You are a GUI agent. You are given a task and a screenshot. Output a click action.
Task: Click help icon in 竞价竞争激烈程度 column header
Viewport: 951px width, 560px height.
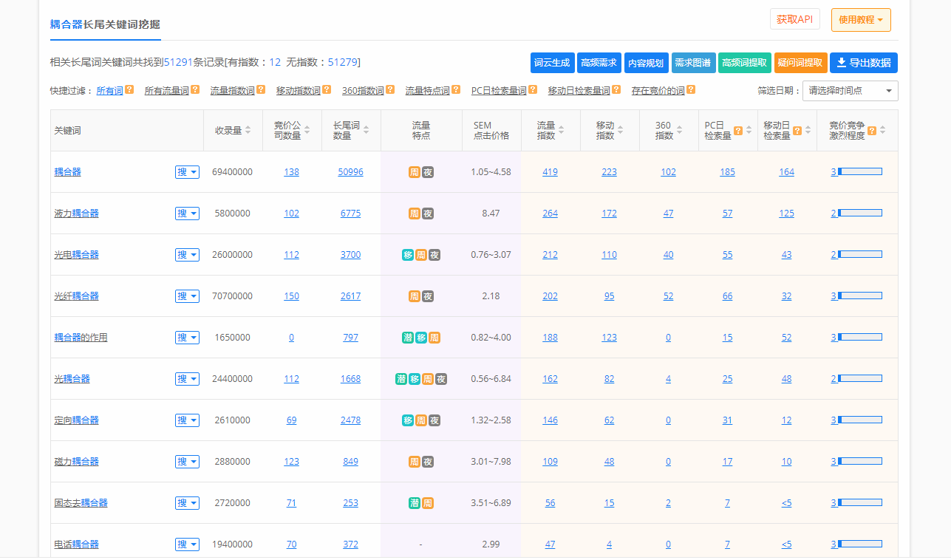tap(872, 131)
